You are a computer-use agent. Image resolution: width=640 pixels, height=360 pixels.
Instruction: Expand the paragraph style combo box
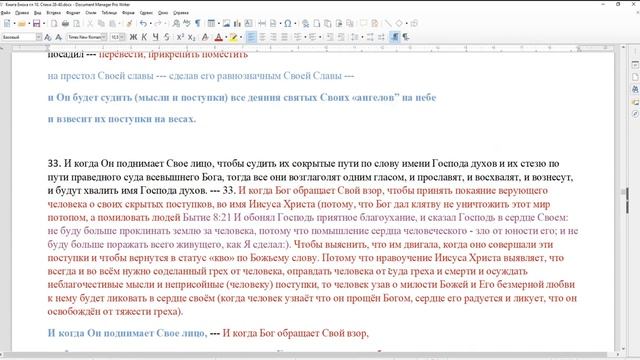coord(39,37)
